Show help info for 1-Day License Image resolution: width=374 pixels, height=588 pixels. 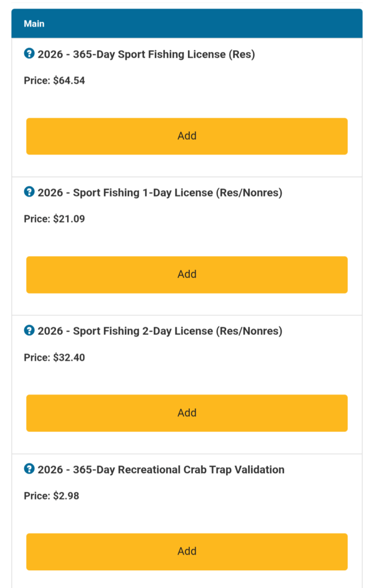tap(29, 192)
